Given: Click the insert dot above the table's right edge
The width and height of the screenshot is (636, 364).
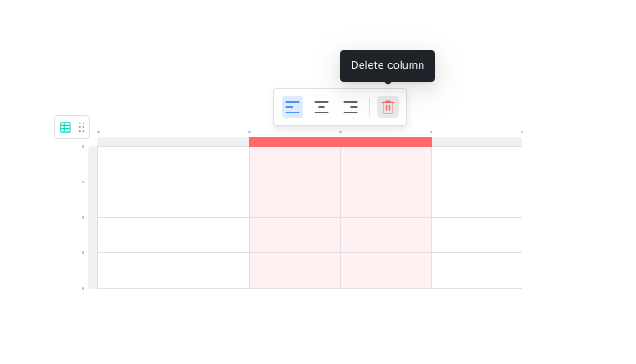Looking at the screenshot, I should click(x=522, y=133).
